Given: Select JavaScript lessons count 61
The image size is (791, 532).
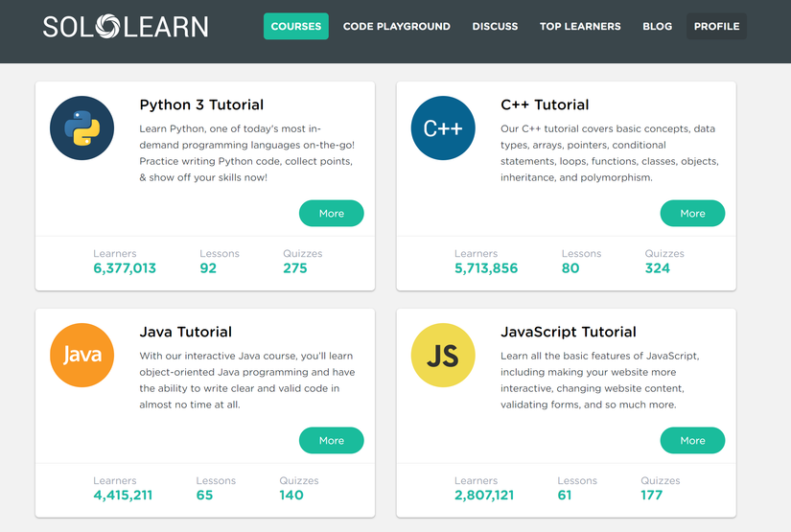Looking at the screenshot, I should pyautogui.click(x=565, y=496).
